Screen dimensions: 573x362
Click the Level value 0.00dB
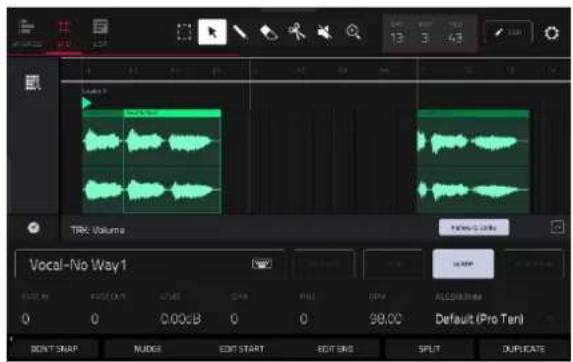pos(180,319)
